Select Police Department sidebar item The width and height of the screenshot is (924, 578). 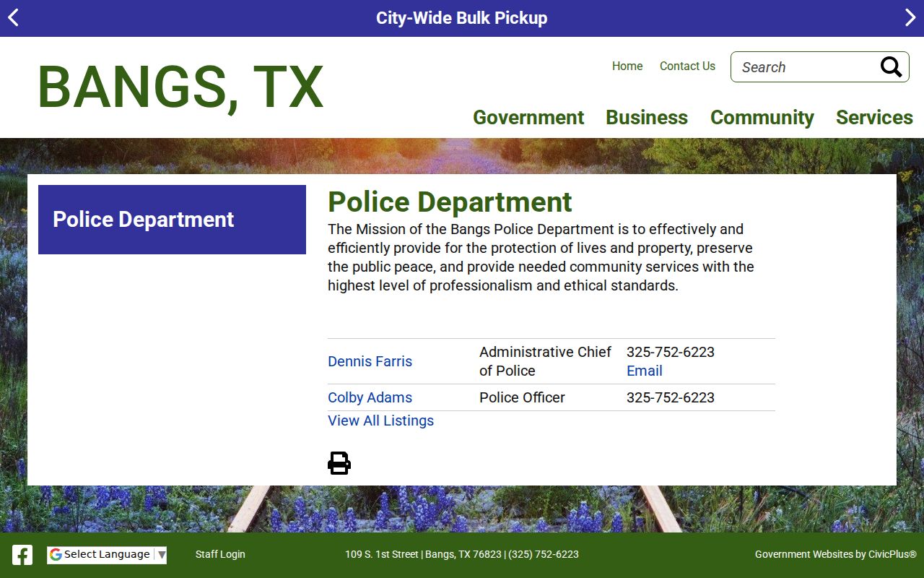(172, 220)
